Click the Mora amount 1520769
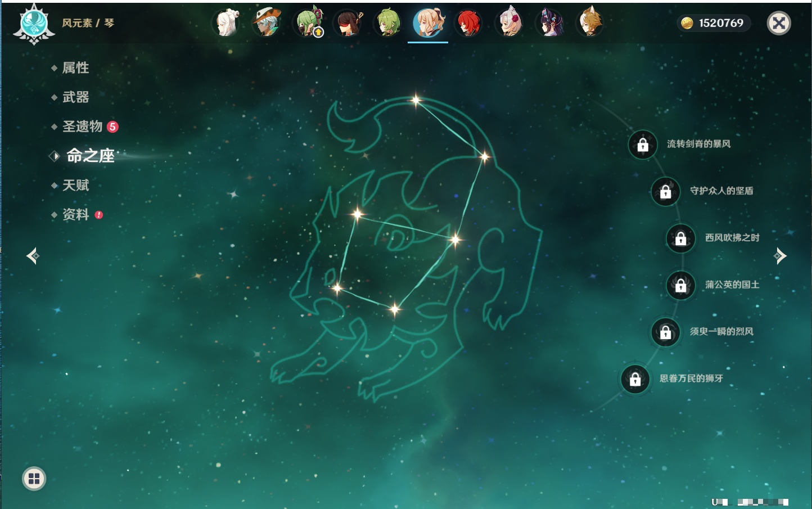Screen dimensions: 812x509 721,23
